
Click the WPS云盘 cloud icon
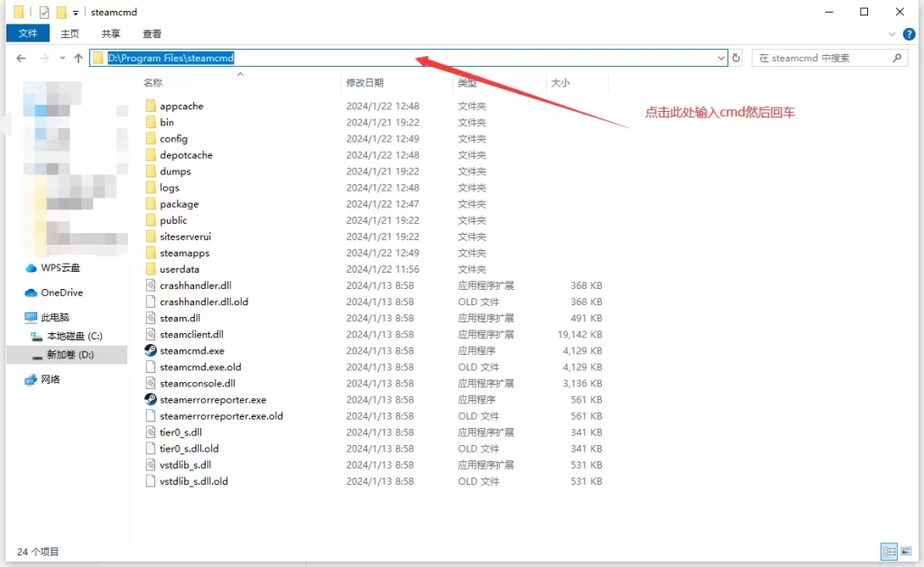pyautogui.click(x=31, y=268)
